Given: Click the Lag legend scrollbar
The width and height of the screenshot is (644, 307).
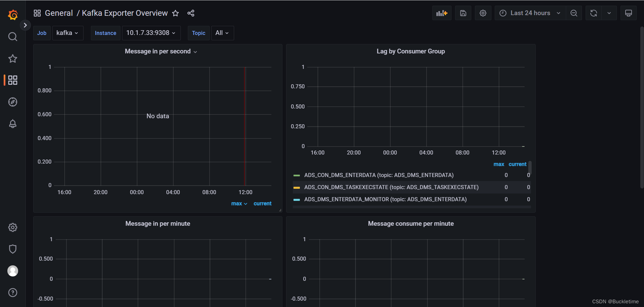Looking at the screenshot, I should click(530, 167).
